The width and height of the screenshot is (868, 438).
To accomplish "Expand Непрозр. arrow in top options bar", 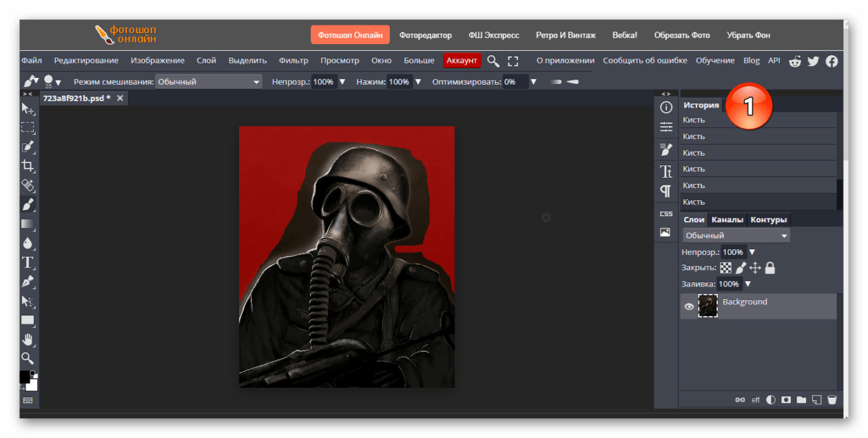I will coord(342,81).
